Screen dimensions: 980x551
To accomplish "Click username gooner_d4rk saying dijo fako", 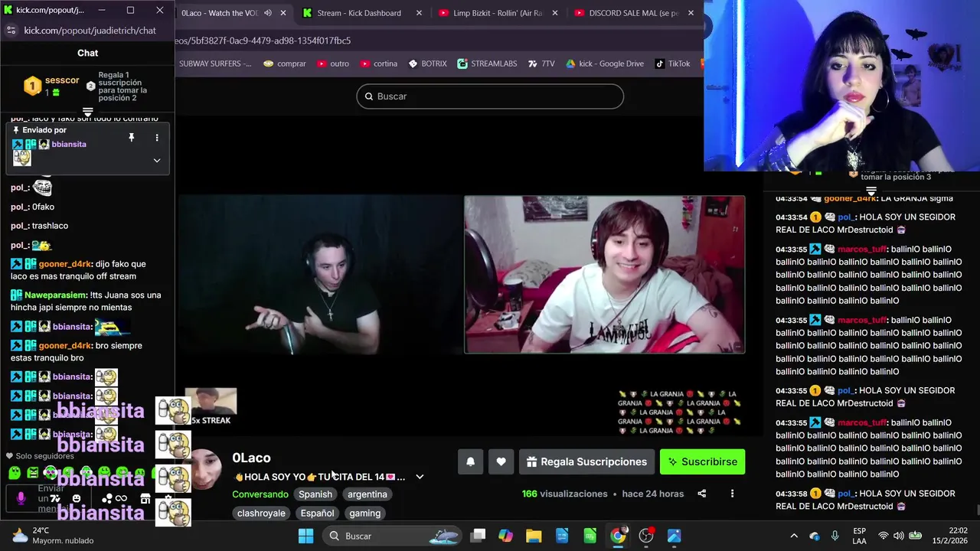I will click(x=65, y=264).
